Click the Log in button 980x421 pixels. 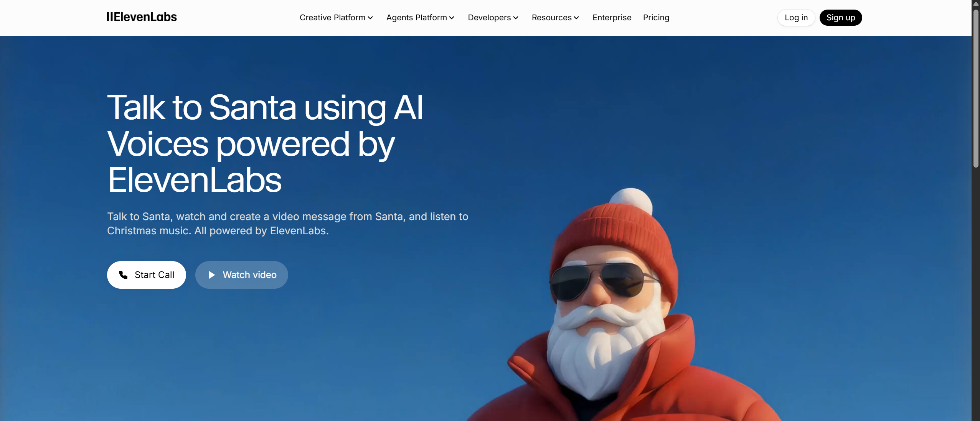tap(796, 18)
